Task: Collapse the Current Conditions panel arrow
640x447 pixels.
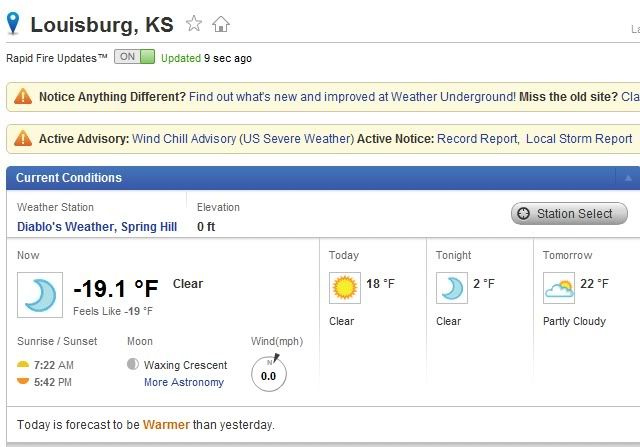Action: coord(628,178)
